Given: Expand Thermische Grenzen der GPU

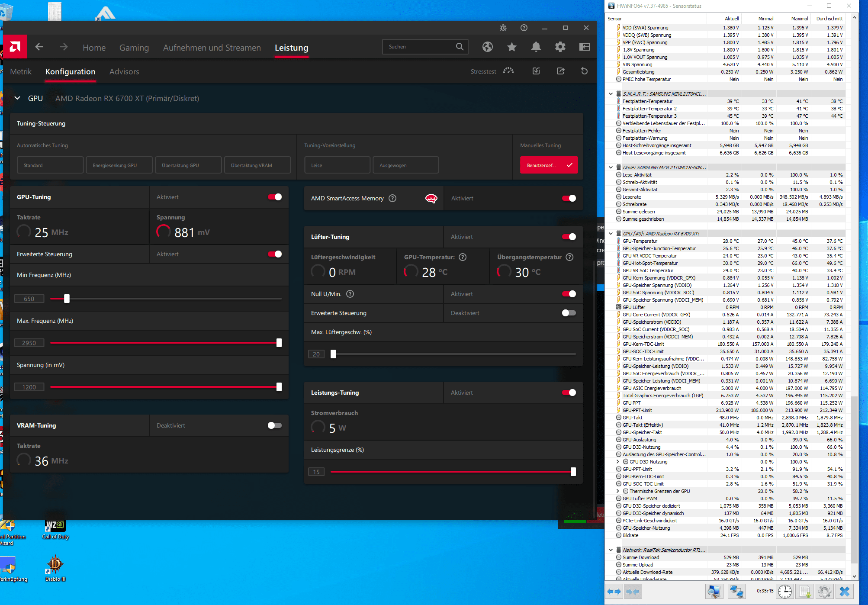Looking at the screenshot, I should point(618,491).
